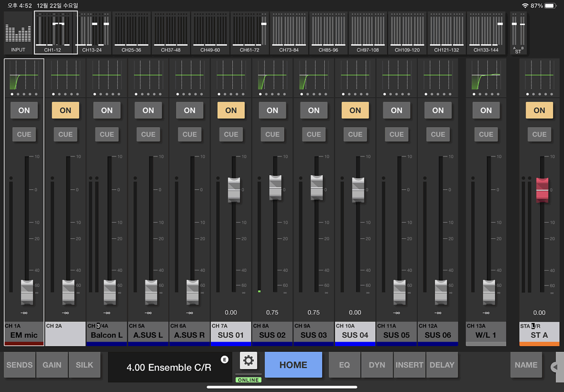Click the SUS 02 fader knob
The width and height of the screenshot is (564, 392).
pyautogui.click(x=275, y=187)
